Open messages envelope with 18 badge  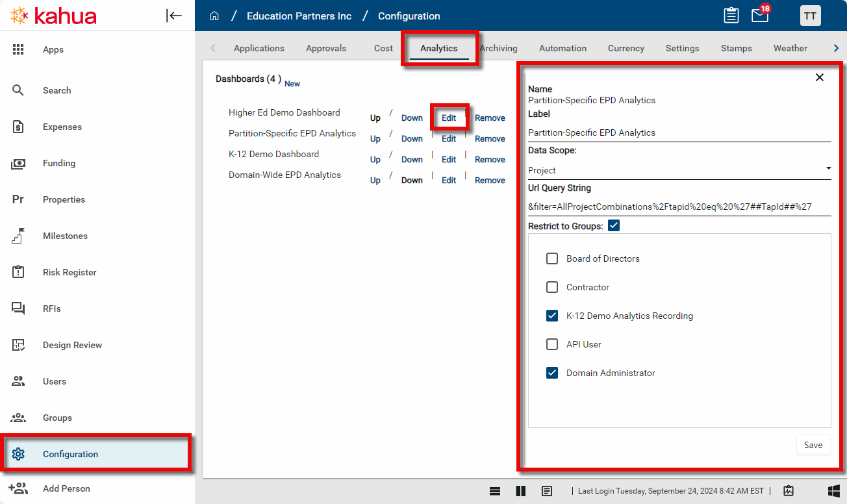click(759, 16)
